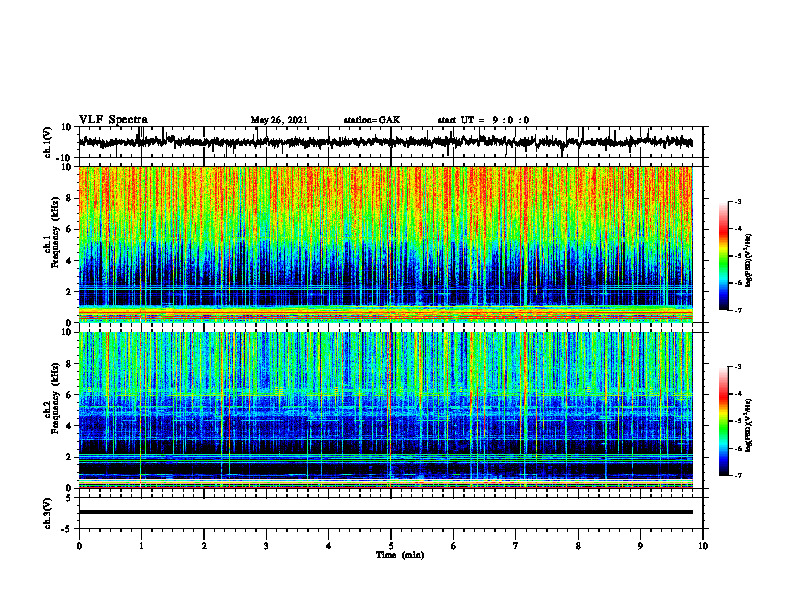Click the "3" minute tick label
Viewport: 792px width, 612px height.
[x=266, y=546]
